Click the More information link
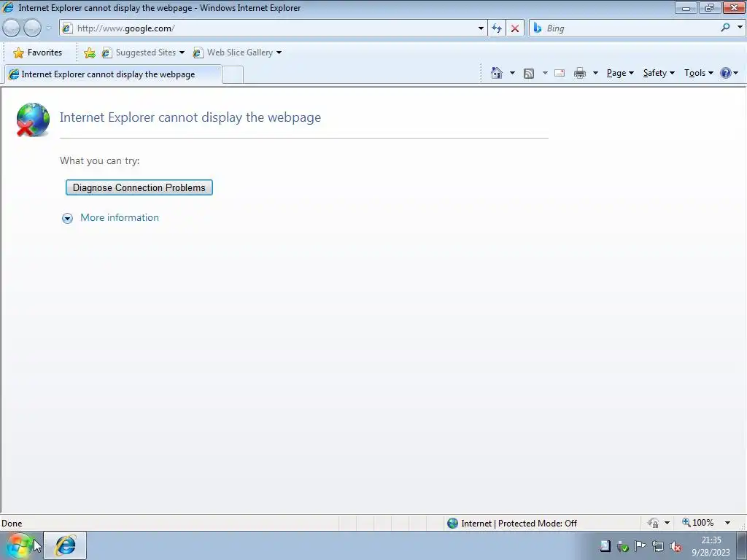This screenshot has width=747, height=560. (120, 217)
